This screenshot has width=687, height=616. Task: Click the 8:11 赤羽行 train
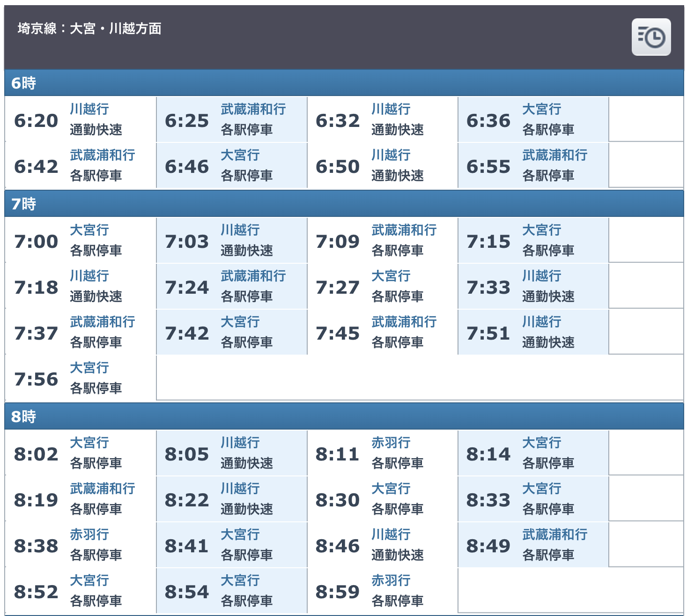click(382, 453)
